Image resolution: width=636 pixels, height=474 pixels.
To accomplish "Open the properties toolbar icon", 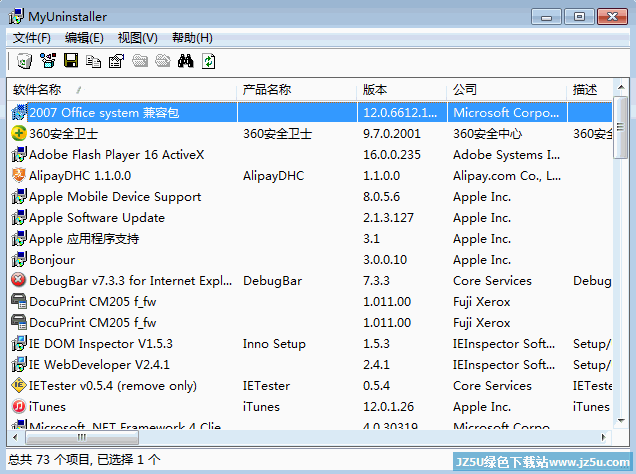I will tap(116, 61).
